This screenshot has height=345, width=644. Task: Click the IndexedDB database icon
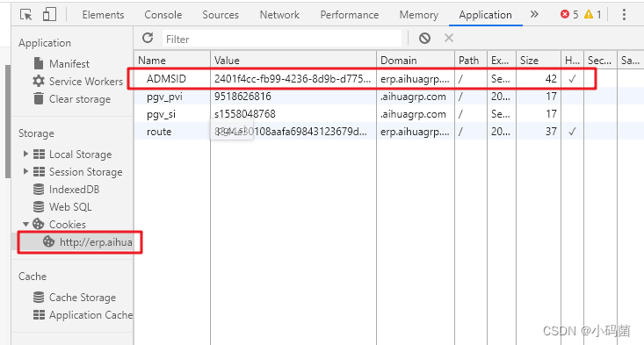[x=39, y=189]
